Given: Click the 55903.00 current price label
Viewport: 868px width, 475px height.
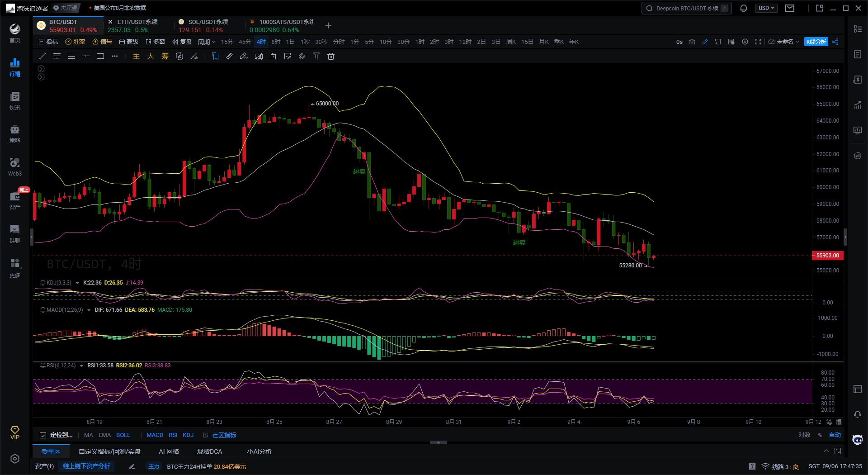Looking at the screenshot, I should click(x=827, y=256).
